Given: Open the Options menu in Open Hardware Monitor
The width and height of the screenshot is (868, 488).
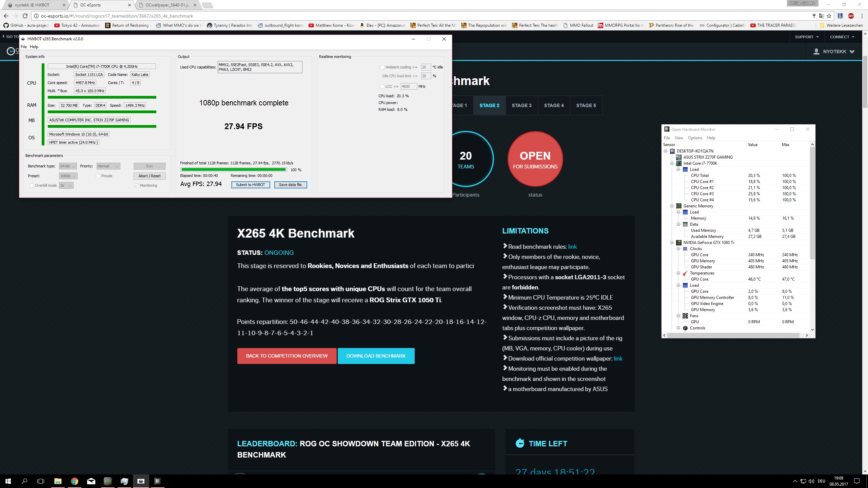Looking at the screenshot, I should tap(695, 138).
